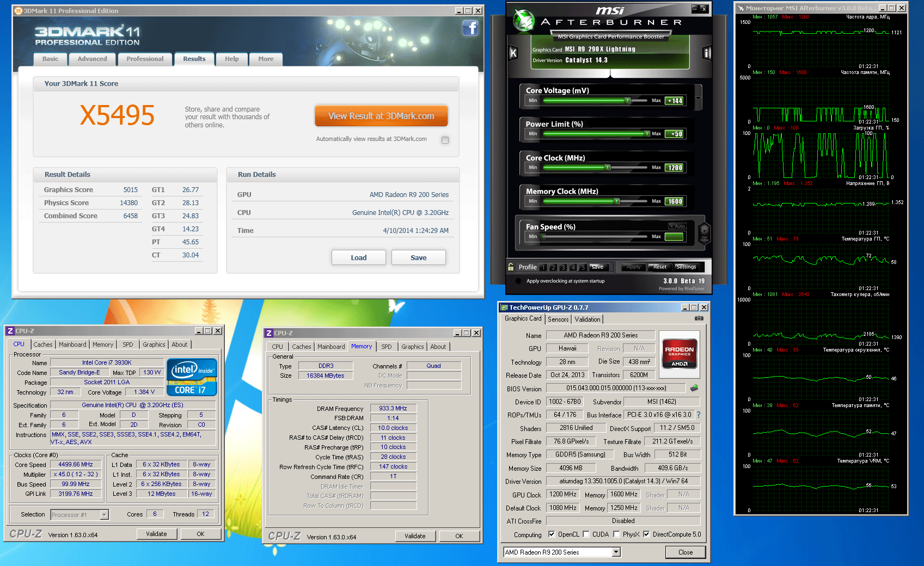Select profile slot 4 in Afterburner

573,267
